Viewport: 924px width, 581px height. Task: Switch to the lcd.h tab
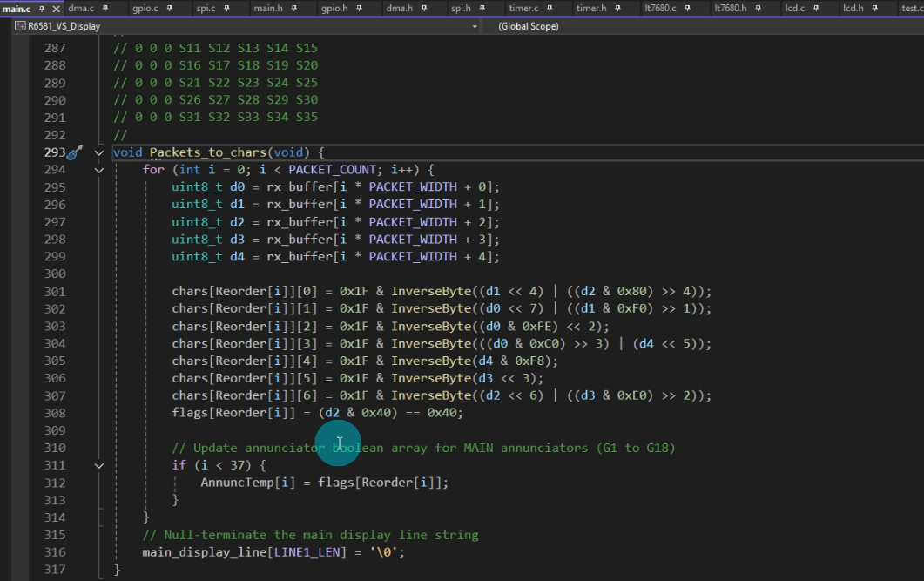point(853,8)
